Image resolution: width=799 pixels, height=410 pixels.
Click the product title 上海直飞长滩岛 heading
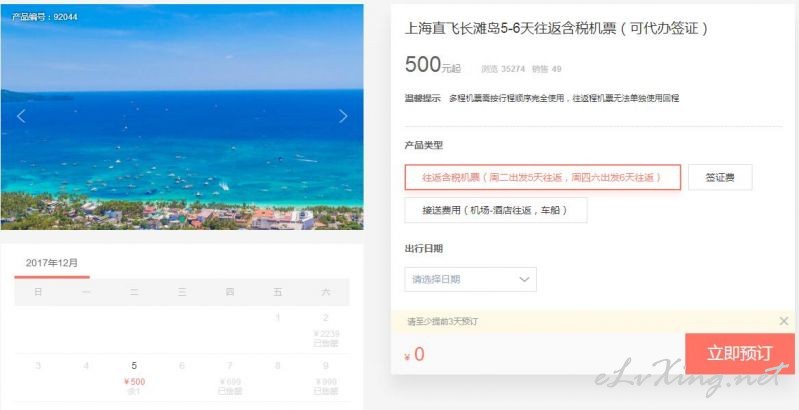[556, 28]
